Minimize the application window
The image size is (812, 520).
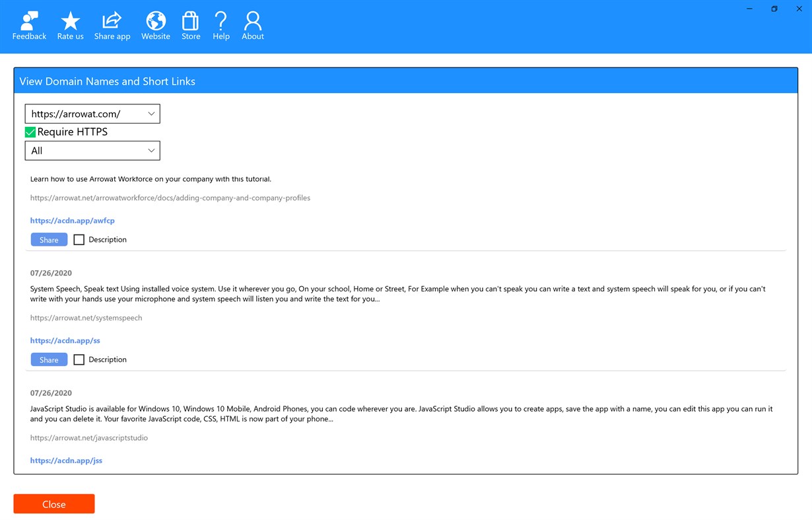(x=750, y=9)
